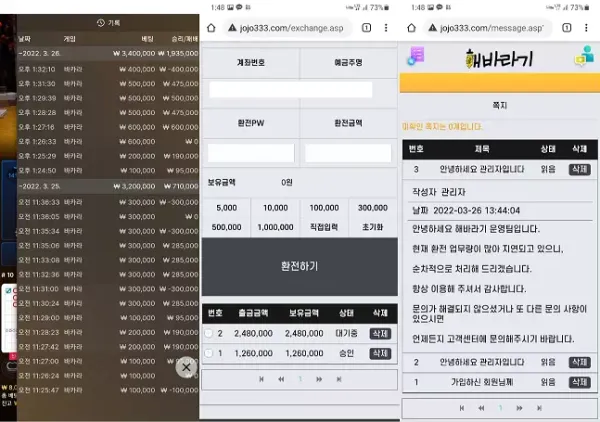Go to the last page in the exchange list
This screenshot has width=600, height=422.
339,379
